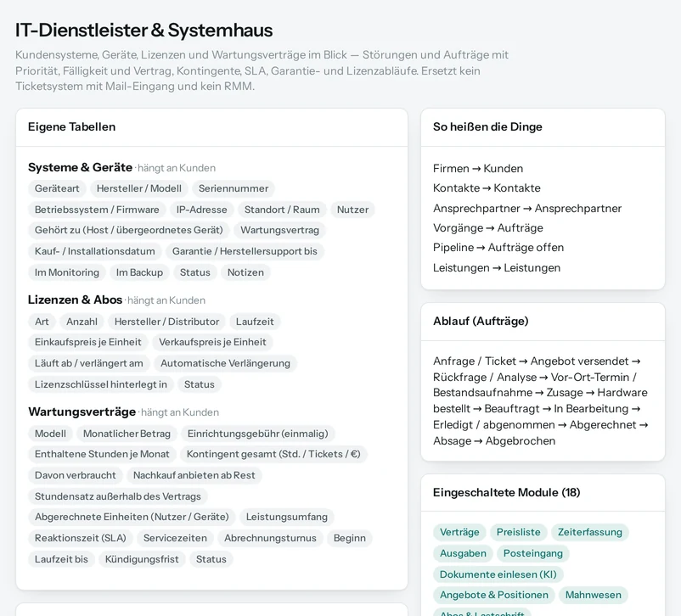Click the Systeme & Geräte table heading
681x616 pixels.
pos(80,167)
